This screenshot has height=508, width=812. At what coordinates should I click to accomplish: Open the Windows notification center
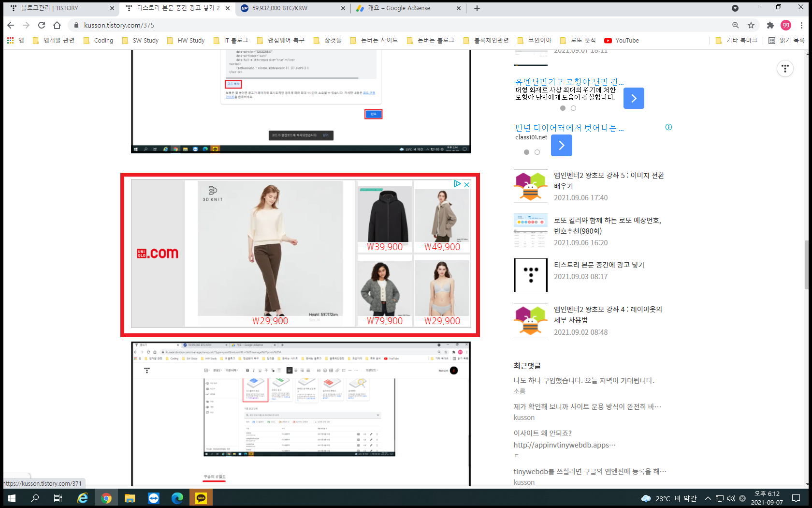pyautogui.click(x=796, y=498)
